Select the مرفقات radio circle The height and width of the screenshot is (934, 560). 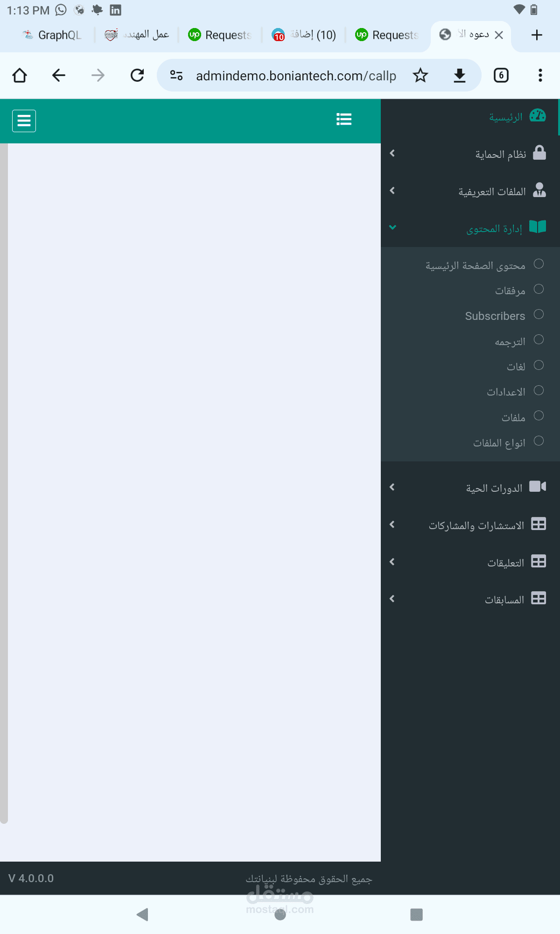(539, 289)
